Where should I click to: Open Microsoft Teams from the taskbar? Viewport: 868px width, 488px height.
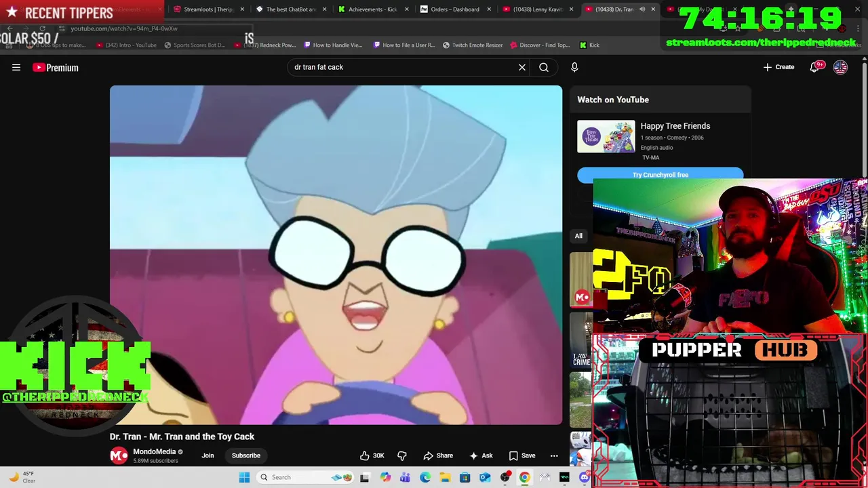pos(406,477)
